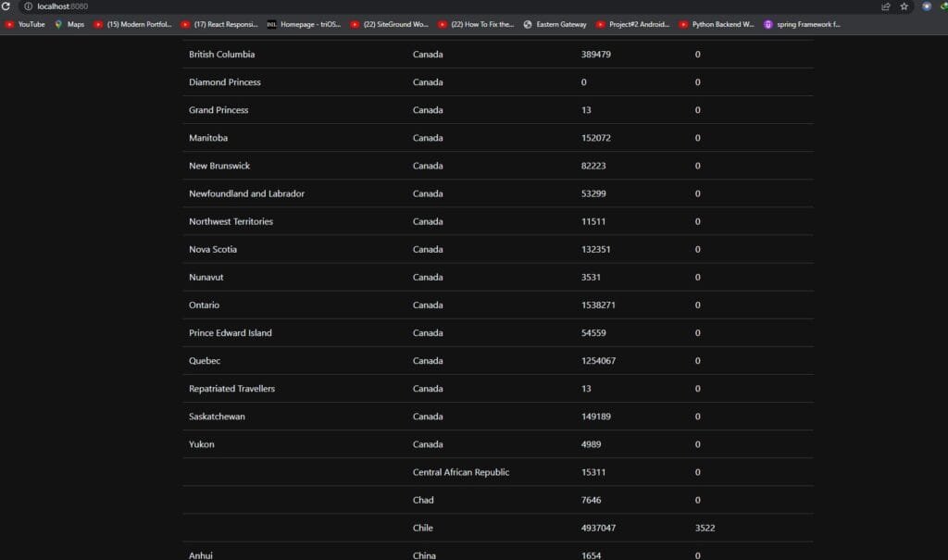
Task: Open the SiteGround bookmark
Action: [389, 24]
